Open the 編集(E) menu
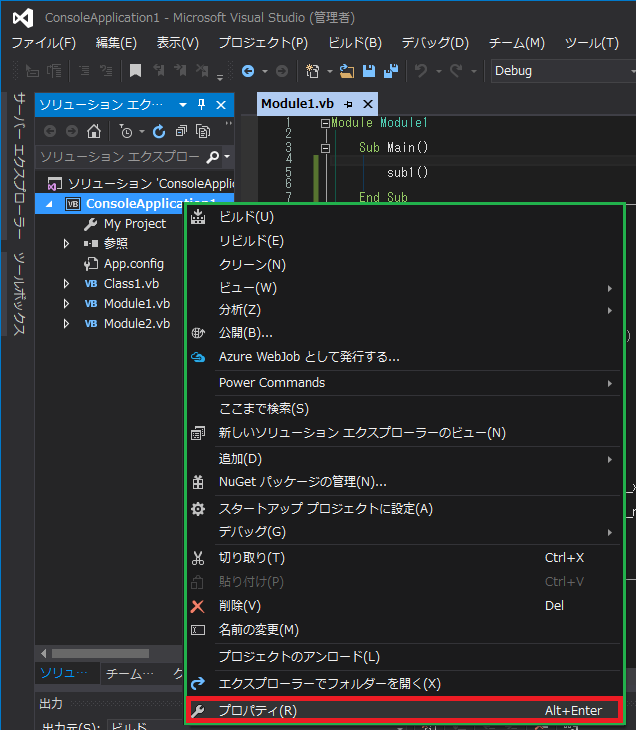The width and height of the screenshot is (636, 730). tap(116, 43)
